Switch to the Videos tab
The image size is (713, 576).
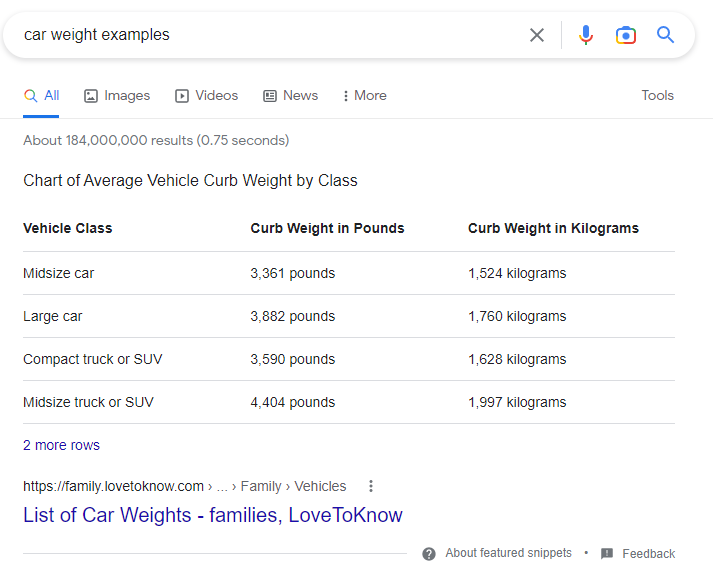tap(206, 95)
